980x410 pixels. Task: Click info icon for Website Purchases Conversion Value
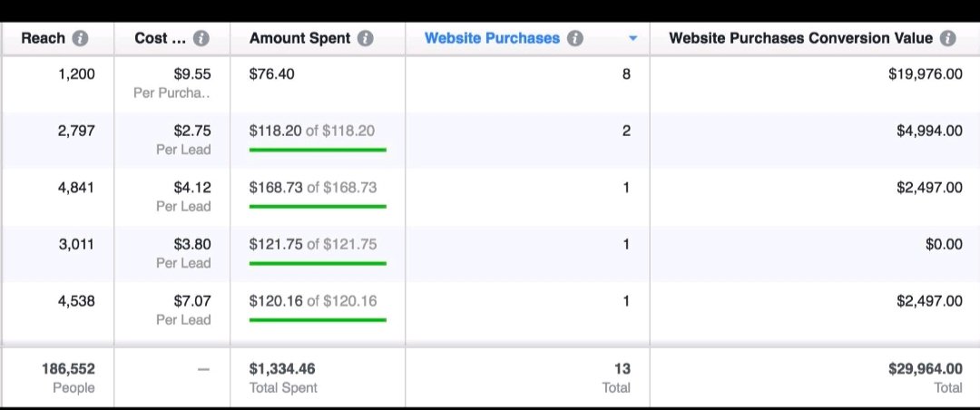click(x=948, y=38)
